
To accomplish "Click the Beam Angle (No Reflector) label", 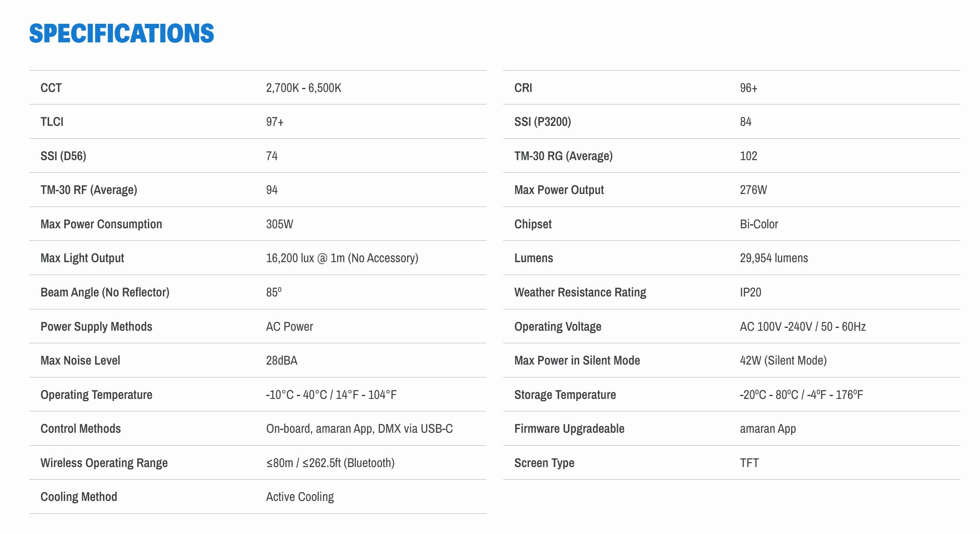I will coord(105,292).
